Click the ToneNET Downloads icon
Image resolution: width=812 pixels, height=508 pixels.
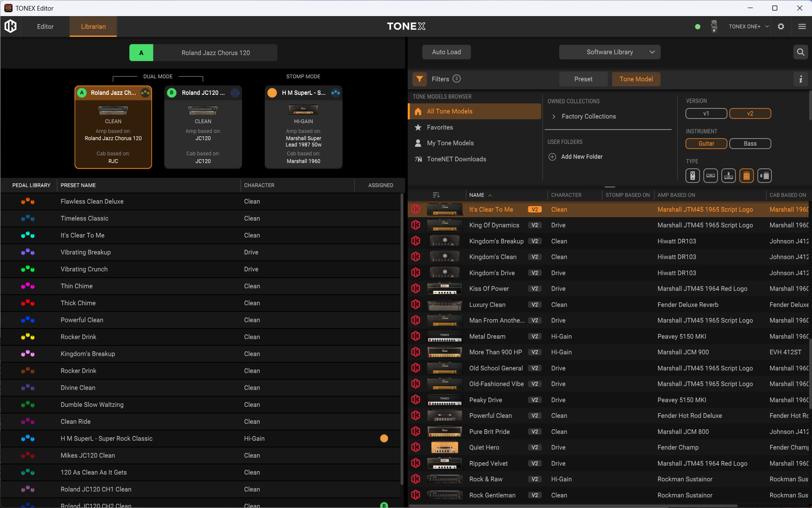click(x=418, y=159)
